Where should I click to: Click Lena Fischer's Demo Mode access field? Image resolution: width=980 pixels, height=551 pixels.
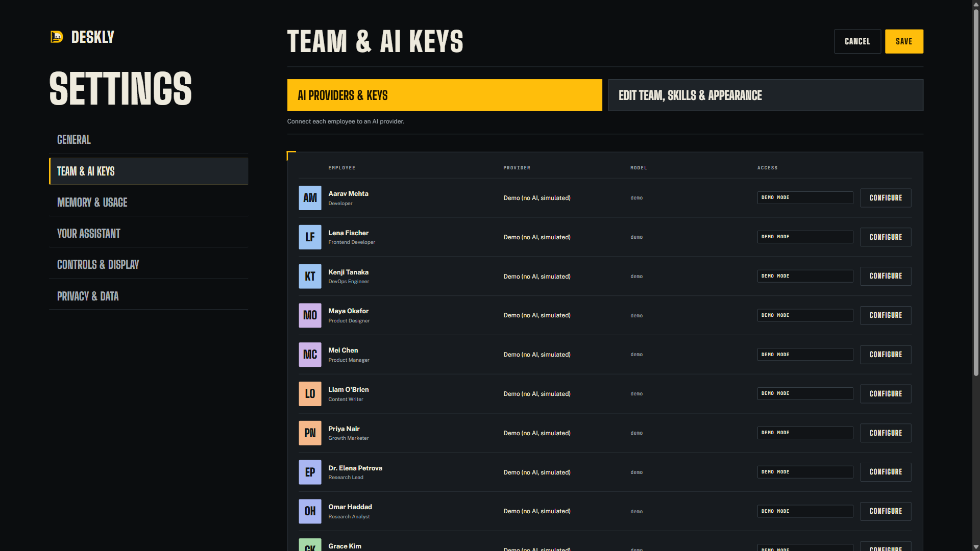805,237
